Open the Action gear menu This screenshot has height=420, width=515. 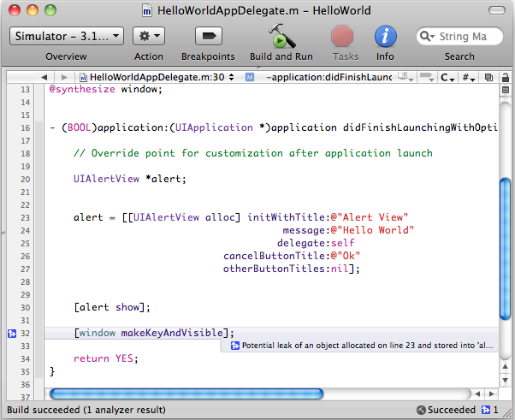click(x=149, y=36)
